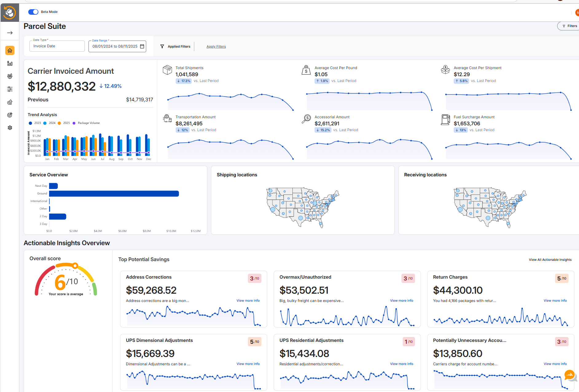Select the audience gear icon in the sidebar
The image size is (579, 392).
point(10,76)
